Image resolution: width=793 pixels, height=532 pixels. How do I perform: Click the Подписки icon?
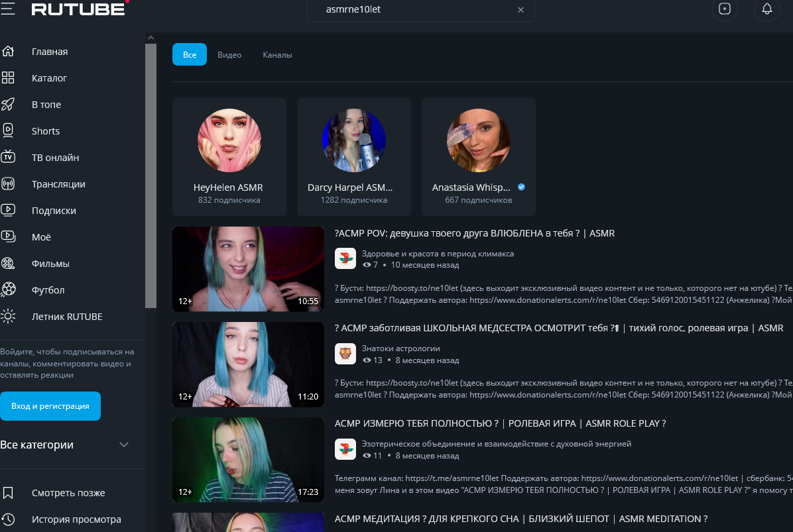pos(7,209)
